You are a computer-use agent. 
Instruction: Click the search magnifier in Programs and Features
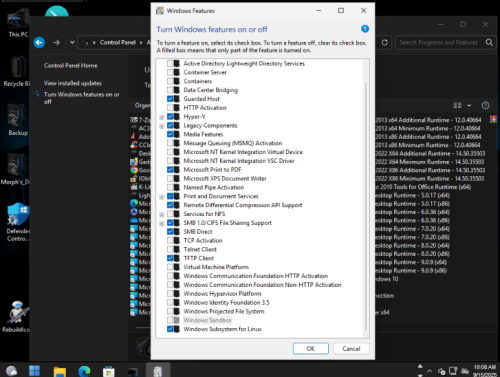[x=489, y=42]
